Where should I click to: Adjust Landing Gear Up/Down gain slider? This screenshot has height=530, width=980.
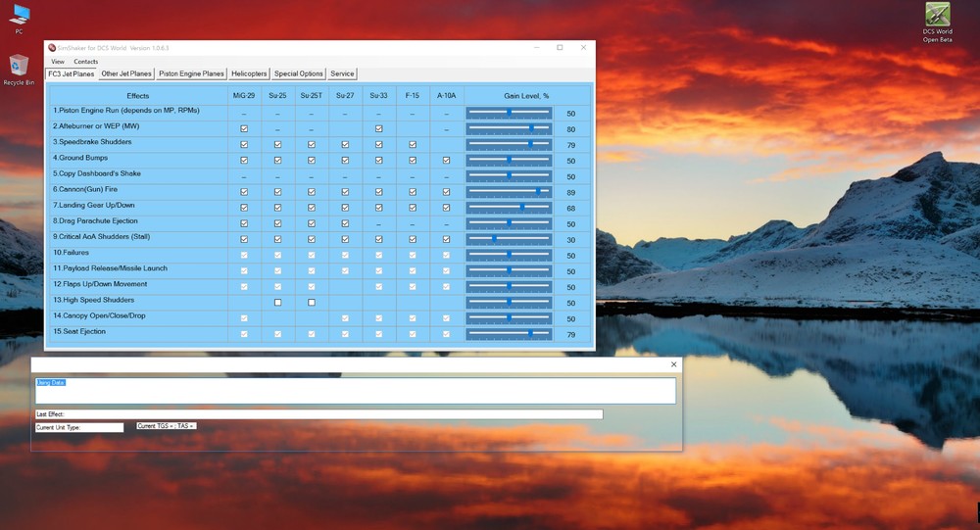509,208
